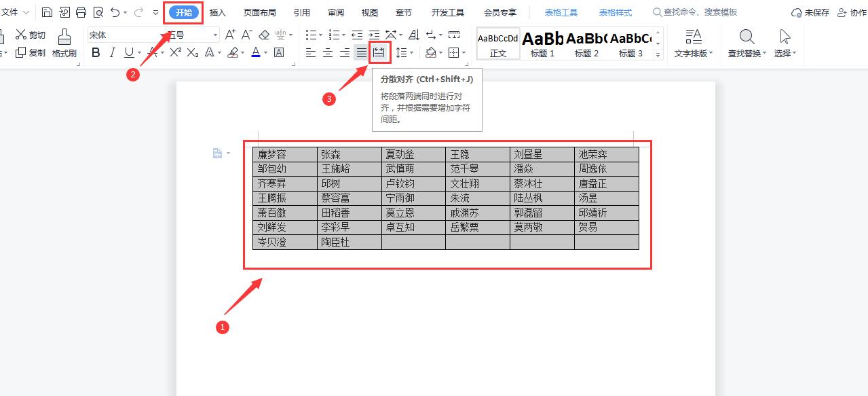Click the Print icon

coord(81,12)
